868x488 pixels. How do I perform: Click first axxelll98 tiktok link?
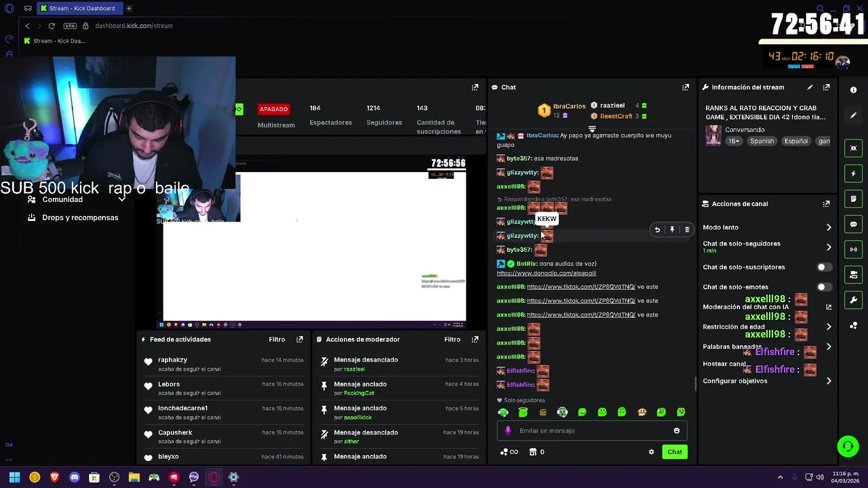tap(581, 287)
